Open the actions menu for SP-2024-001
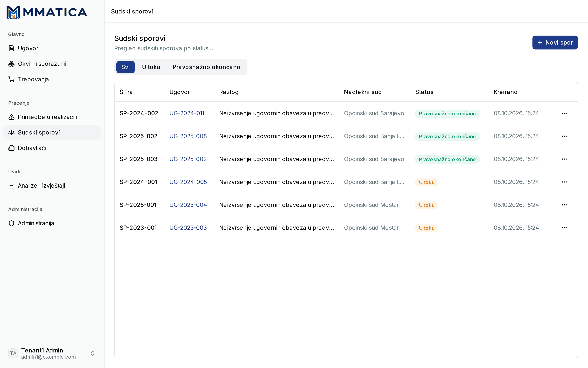 (564, 182)
